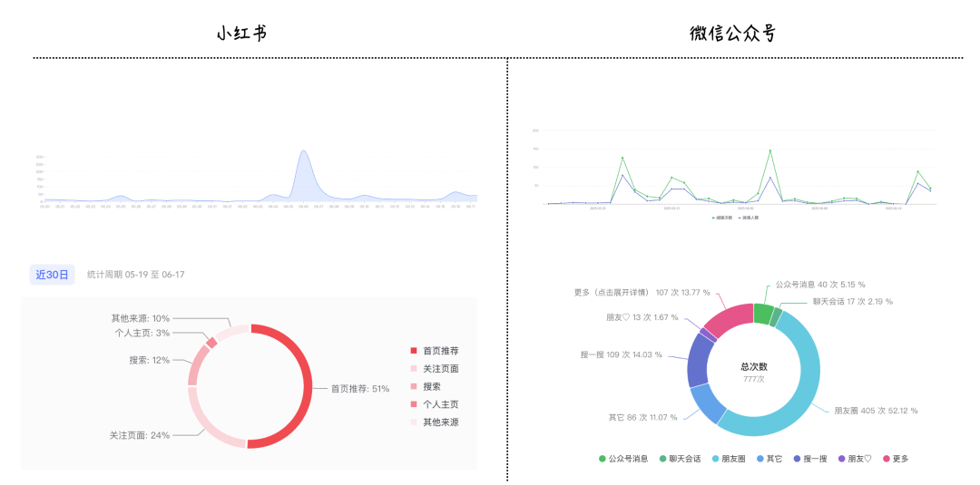This screenshot has width=980, height=485.
Task: Click the 搜一搜 109 次 14.03 % label
Action: point(621,354)
